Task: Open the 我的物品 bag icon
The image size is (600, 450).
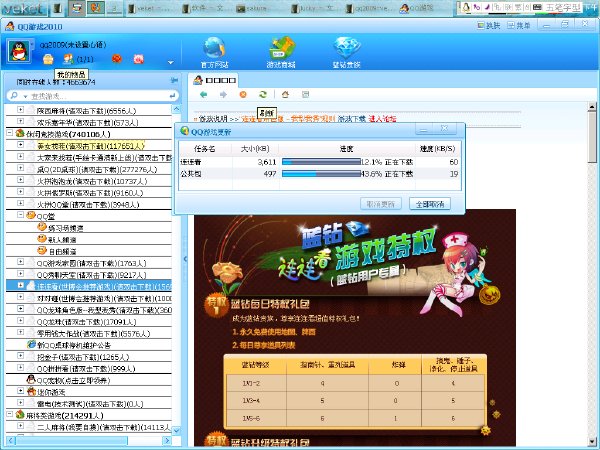Action: click(48, 59)
